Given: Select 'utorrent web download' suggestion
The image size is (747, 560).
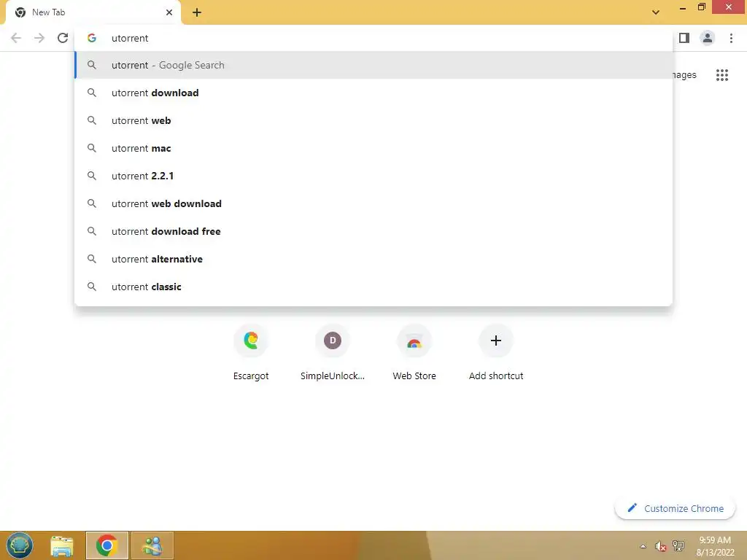Looking at the screenshot, I should 373,203.
